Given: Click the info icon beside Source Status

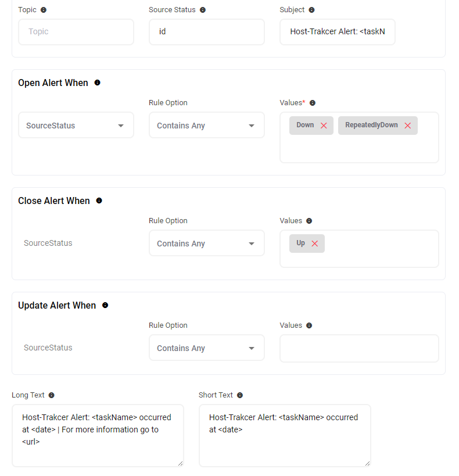Looking at the screenshot, I should [x=203, y=10].
